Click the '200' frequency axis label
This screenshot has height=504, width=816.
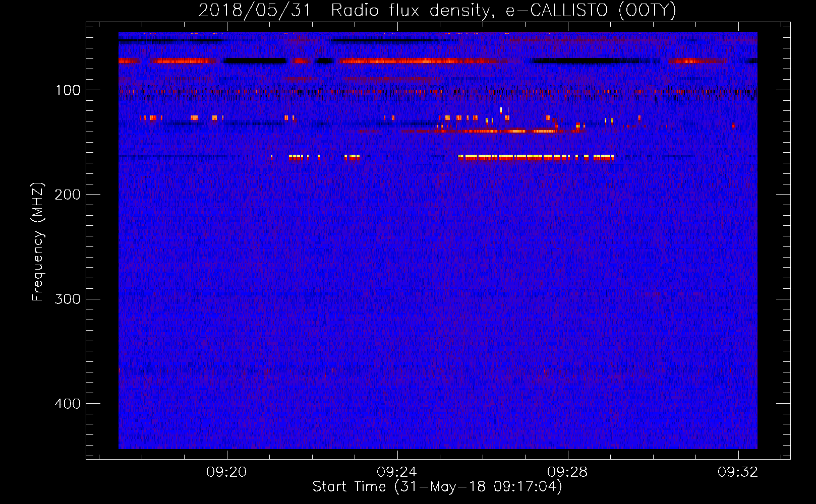(68, 195)
